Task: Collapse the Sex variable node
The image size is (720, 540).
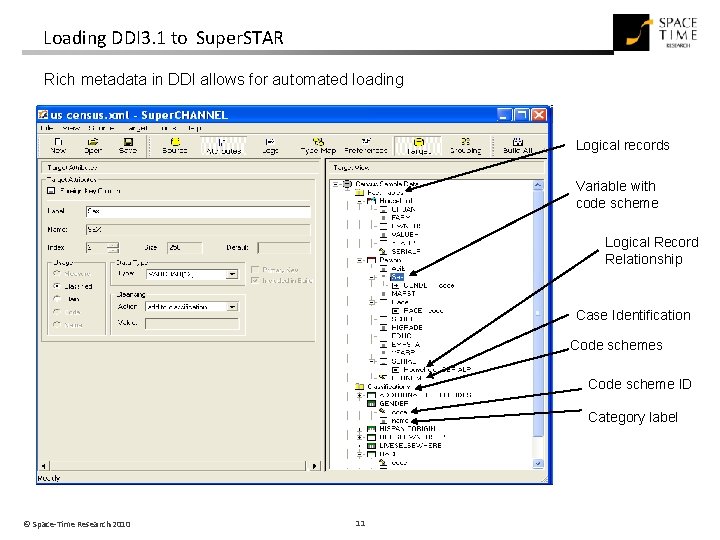Action: tap(372, 277)
